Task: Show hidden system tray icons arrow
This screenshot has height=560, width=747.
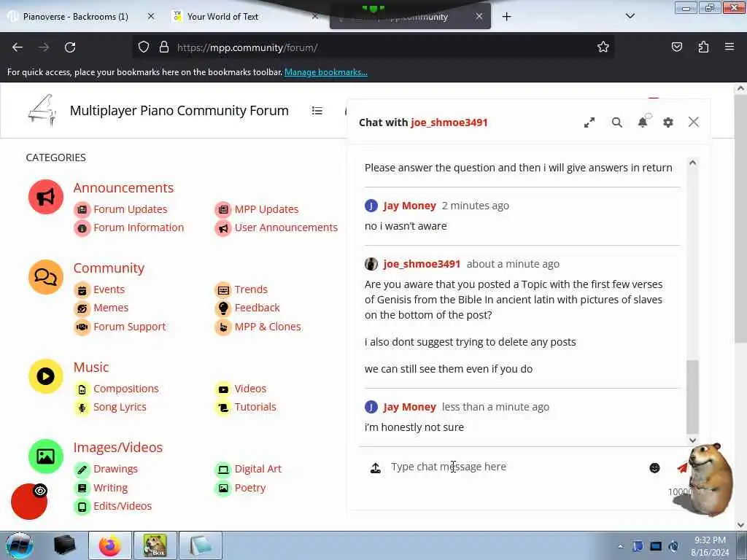Action: click(620, 546)
